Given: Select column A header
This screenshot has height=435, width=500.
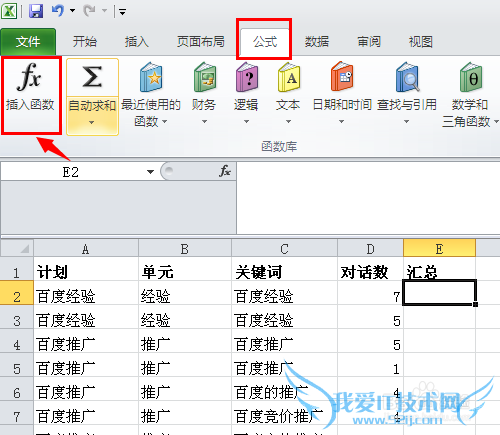Looking at the screenshot, I should pos(86,249).
